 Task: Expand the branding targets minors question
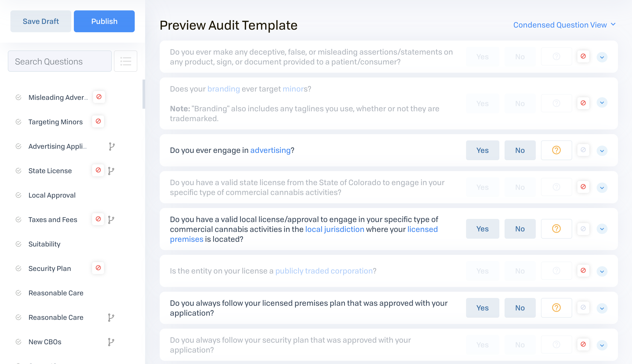602,103
